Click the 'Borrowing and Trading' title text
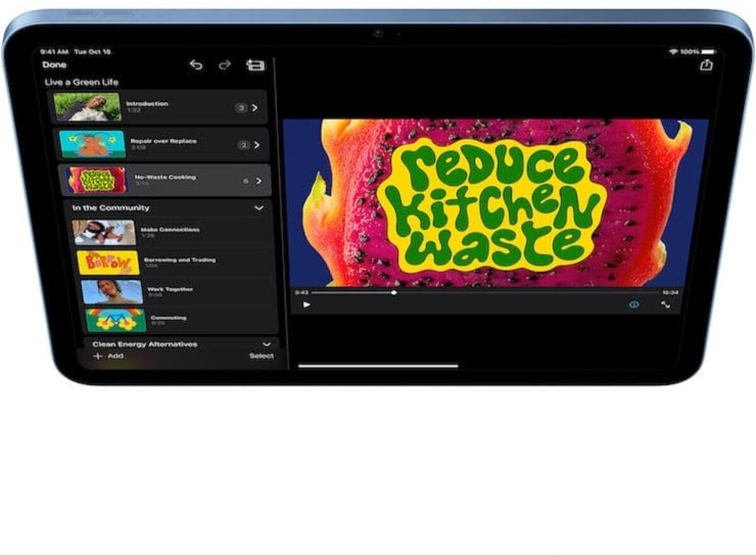This screenshot has width=756, height=555. [x=180, y=260]
